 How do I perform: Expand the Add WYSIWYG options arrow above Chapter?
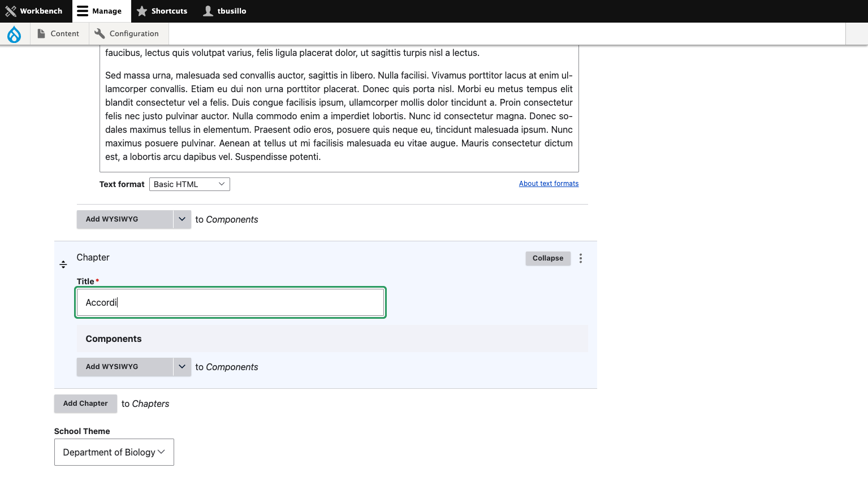pyautogui.click(x=182, y=219)
